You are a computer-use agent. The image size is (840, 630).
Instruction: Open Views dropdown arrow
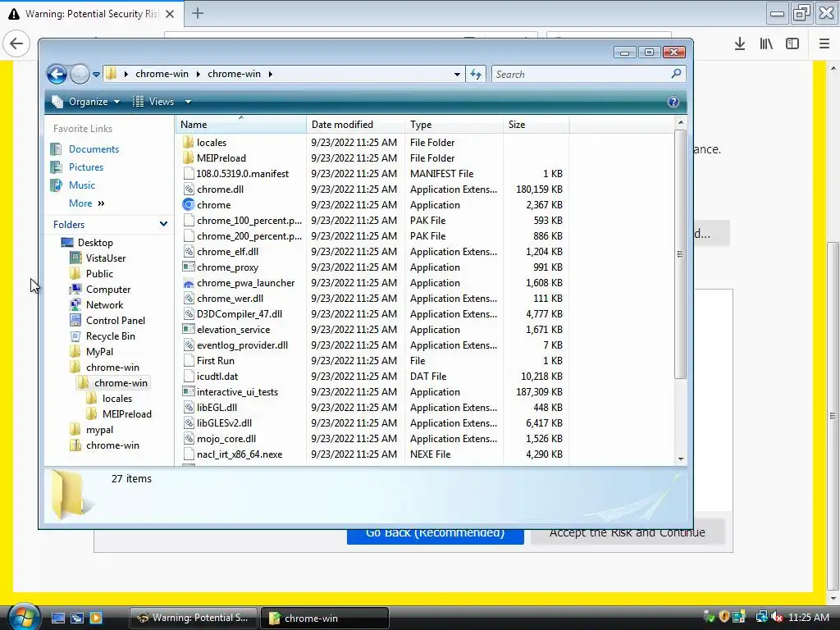coord(188,102)
